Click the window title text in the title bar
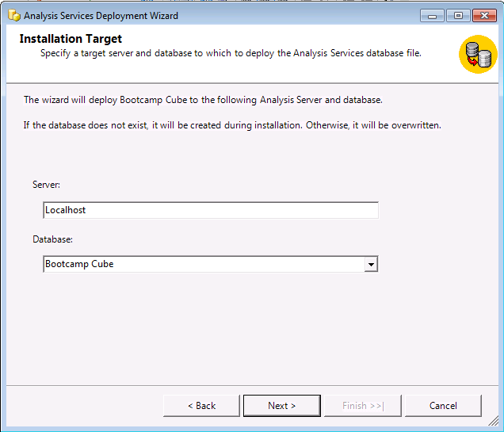Image resolution: width=504 pixels, height=432 pixels. 101,15
